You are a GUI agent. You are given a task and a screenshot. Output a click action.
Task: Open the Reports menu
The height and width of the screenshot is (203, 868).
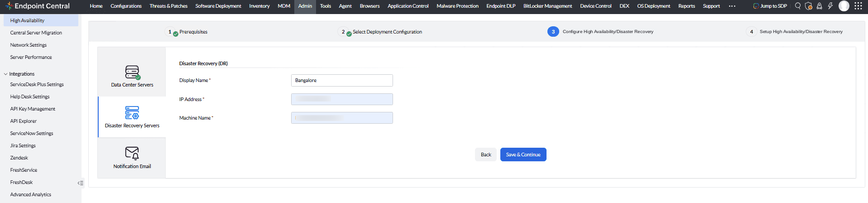coord(687,6)
